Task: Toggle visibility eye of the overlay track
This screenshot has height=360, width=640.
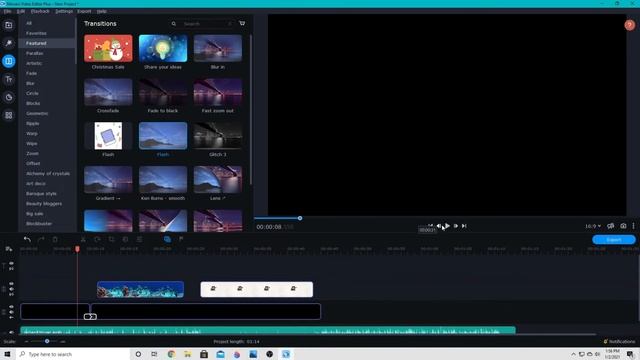Action: coord(11,283)
